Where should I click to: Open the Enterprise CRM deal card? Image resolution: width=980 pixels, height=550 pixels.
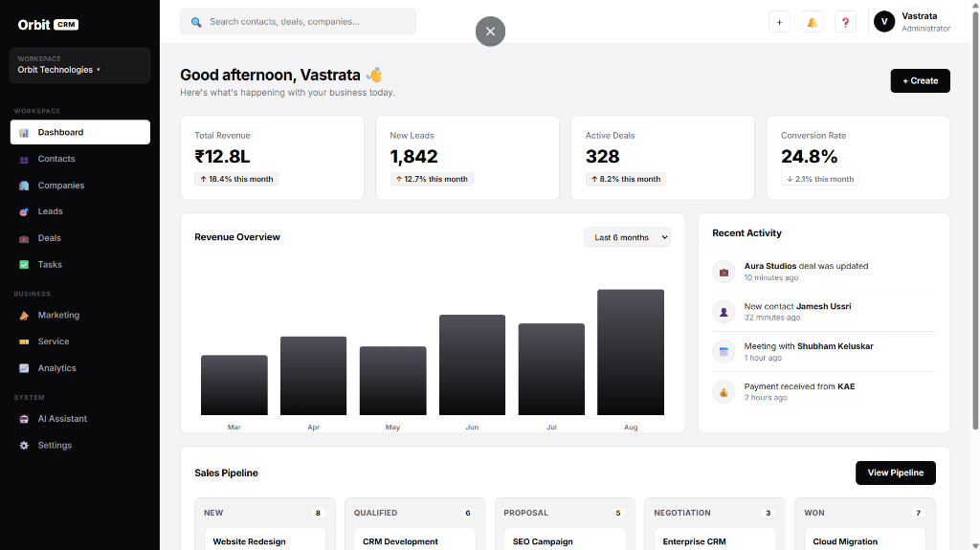click(715, 539)
